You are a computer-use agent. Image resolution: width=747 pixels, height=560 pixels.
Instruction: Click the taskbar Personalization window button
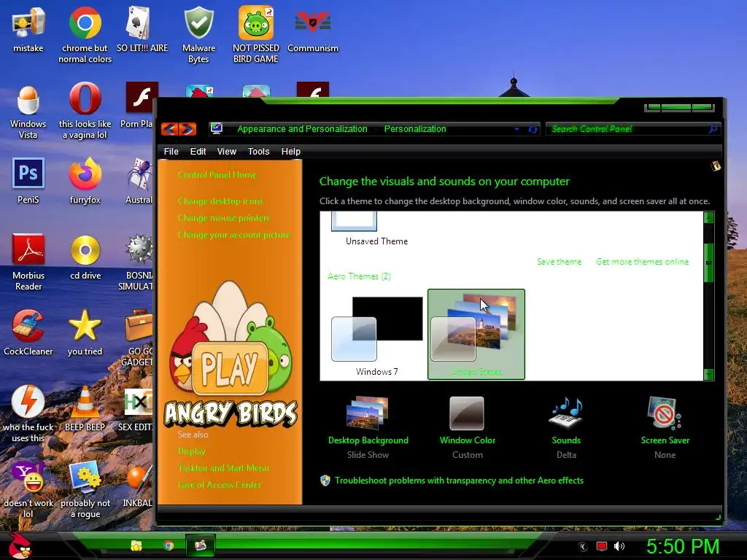[x=200, y=545]
